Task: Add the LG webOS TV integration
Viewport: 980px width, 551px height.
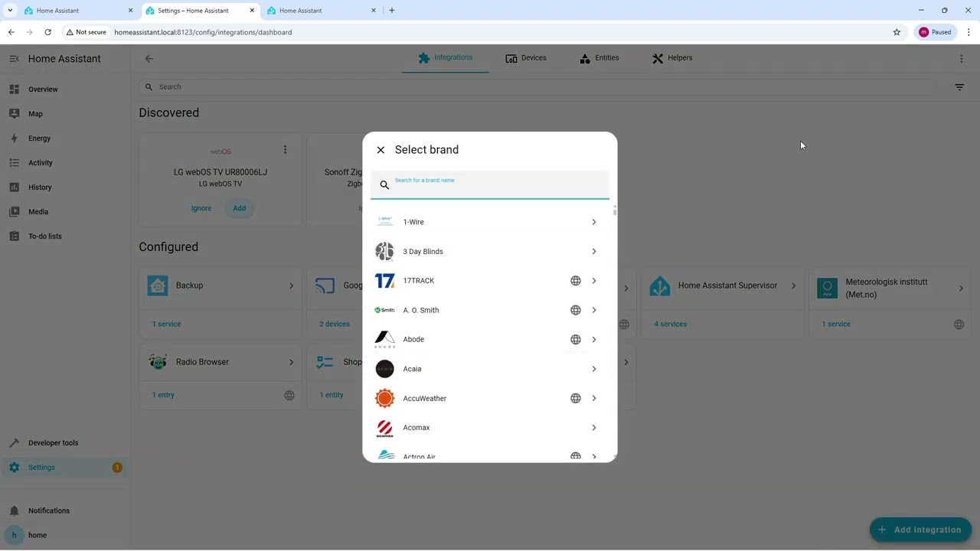Action: (x=240, y=208)
